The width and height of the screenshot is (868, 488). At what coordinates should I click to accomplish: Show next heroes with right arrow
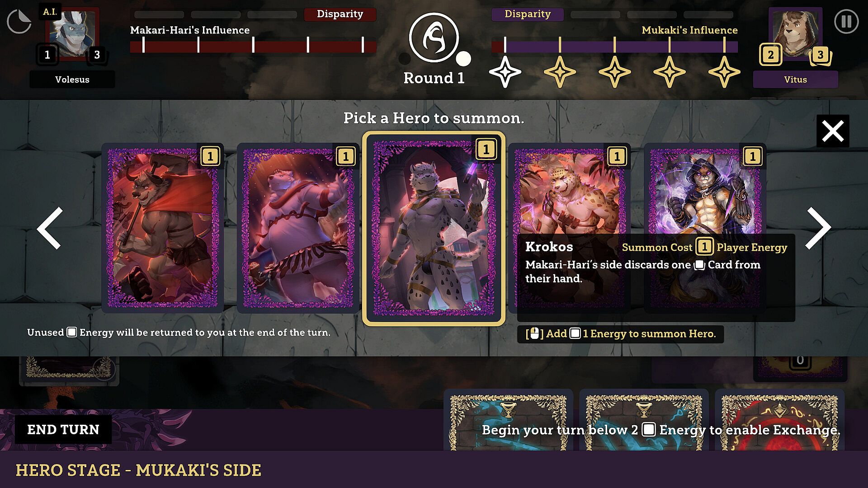click(818, 228)
